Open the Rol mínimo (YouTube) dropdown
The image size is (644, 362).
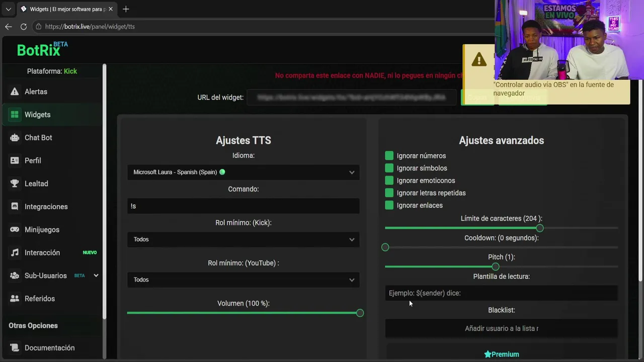pos(244,280)
